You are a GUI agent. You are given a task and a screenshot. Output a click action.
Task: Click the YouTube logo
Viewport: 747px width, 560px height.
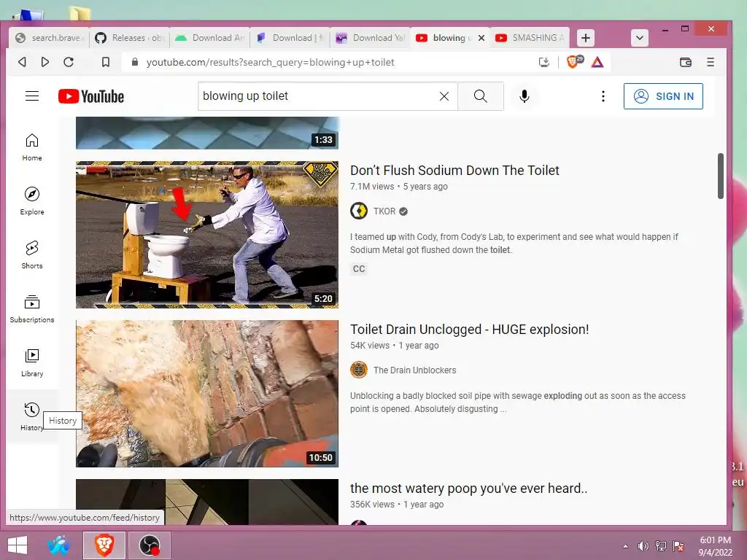(x=91, y=97)
